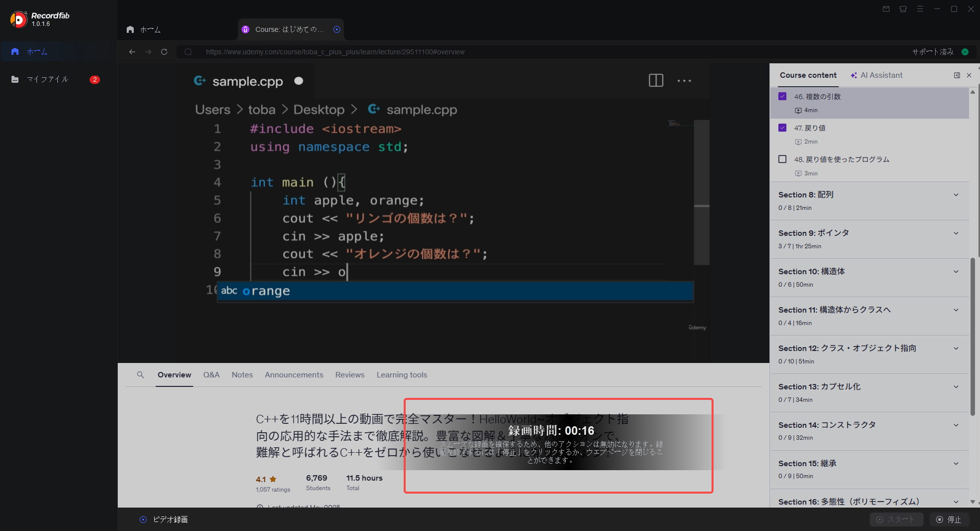Image resolution: width=980 pixels, height=531 pixels.
Task: Select the Overview tab
Action: (x=174, y=375)
